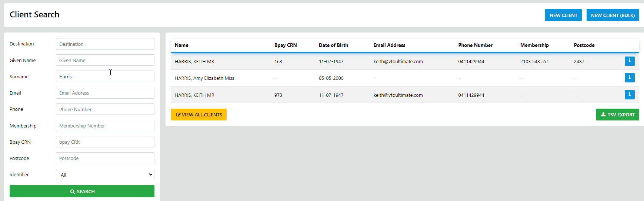
Task: Click the Date of Birth column header
Action: tap(333, 45)
